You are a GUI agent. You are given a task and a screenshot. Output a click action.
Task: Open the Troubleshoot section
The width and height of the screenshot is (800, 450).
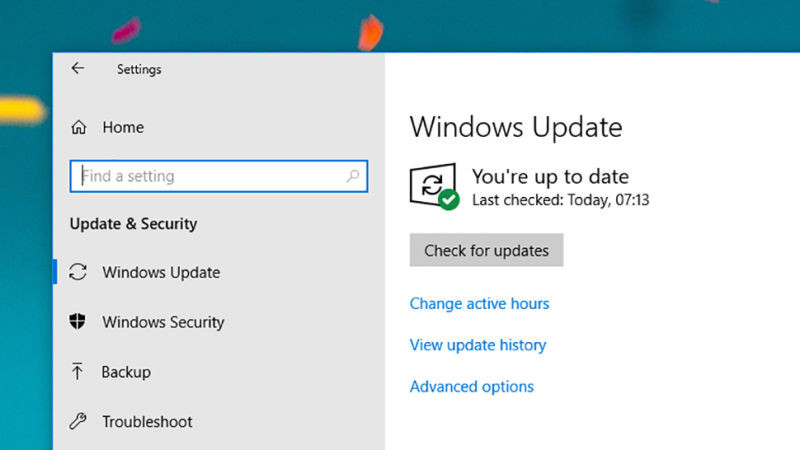pyautogui.click(x=147, y=421)
